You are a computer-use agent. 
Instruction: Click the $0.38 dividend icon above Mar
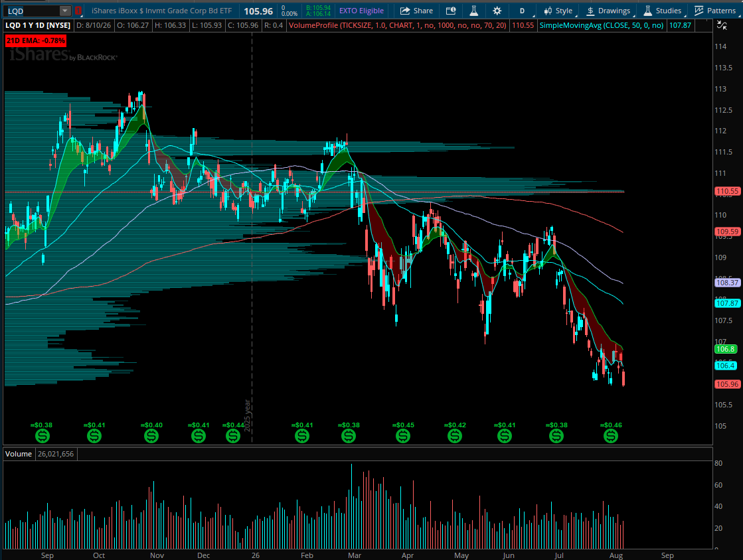pos(349,436)
